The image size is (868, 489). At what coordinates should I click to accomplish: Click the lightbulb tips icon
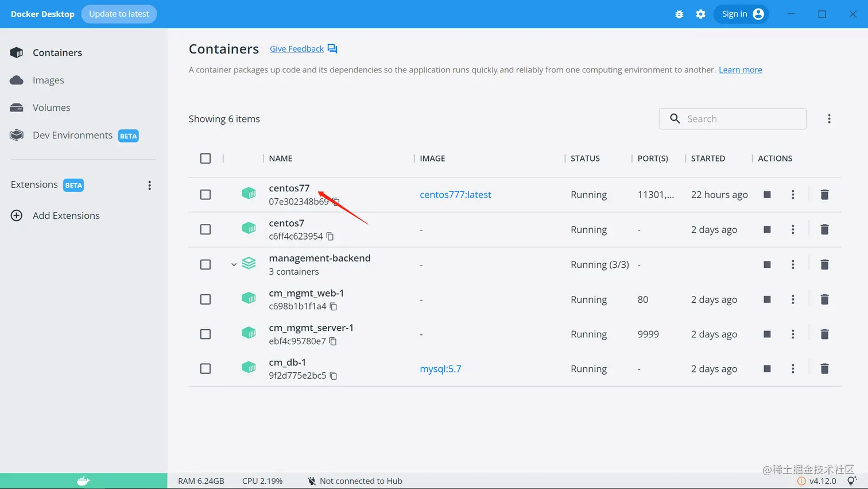tap(851, 481)
